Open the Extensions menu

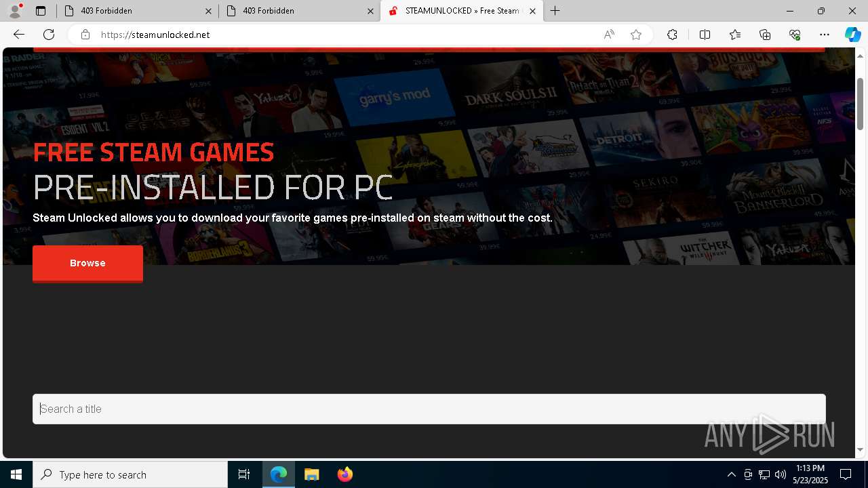pos(672,35)
